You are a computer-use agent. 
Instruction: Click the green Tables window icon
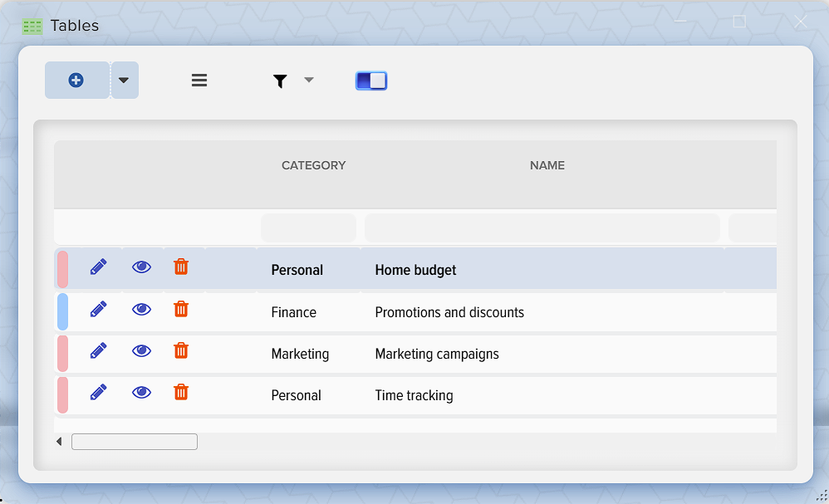click(32, 27)
